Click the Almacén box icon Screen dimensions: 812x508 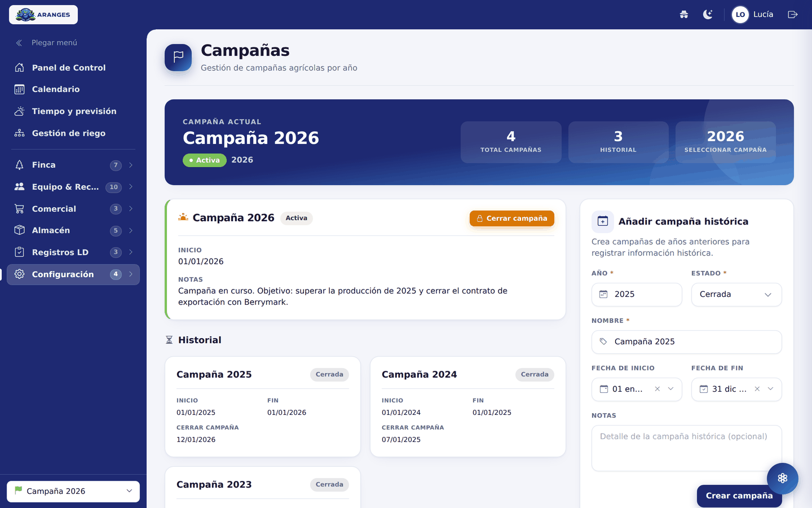coord(20,230)
